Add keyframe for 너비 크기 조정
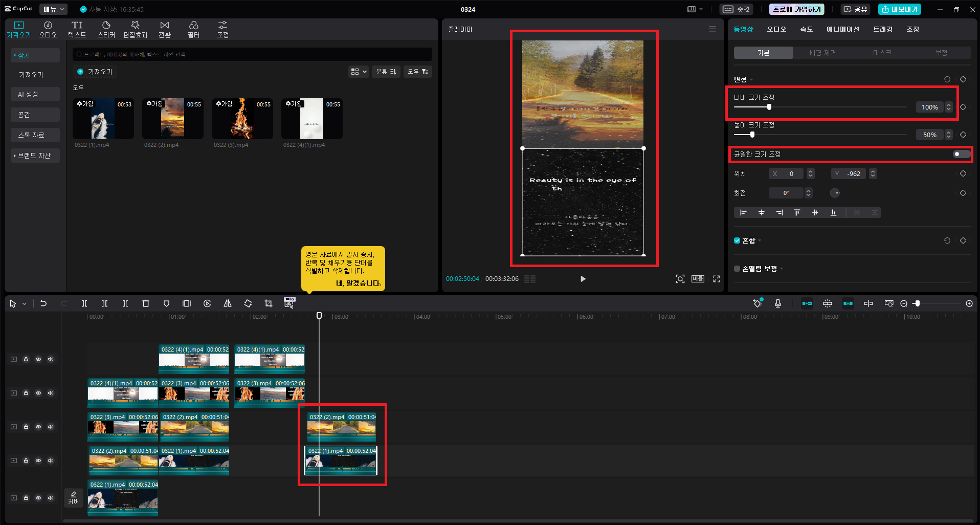The width and height of the screenshot is (980, 525). point(963,107)
